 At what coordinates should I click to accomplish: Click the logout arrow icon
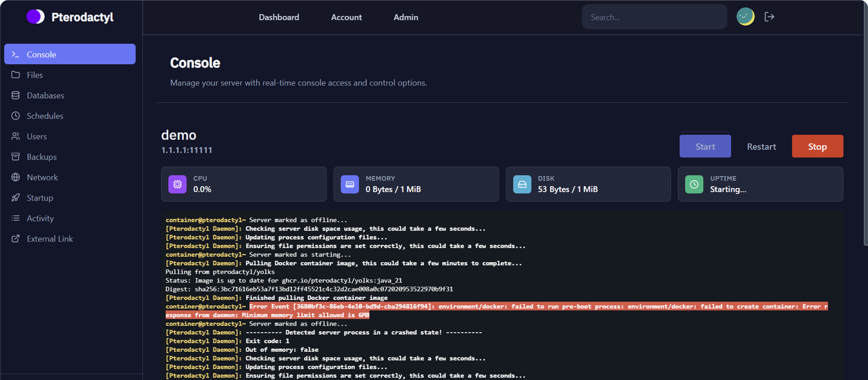(x=769, y=17)
